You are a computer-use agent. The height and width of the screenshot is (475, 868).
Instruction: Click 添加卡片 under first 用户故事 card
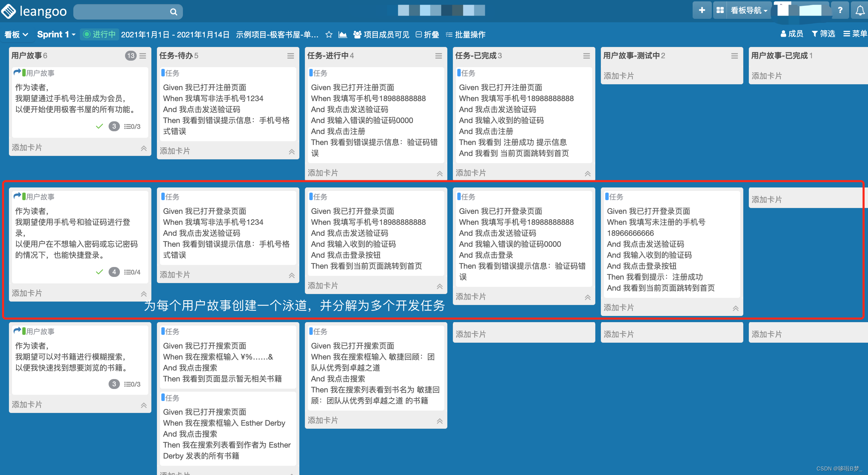[27, 148]
